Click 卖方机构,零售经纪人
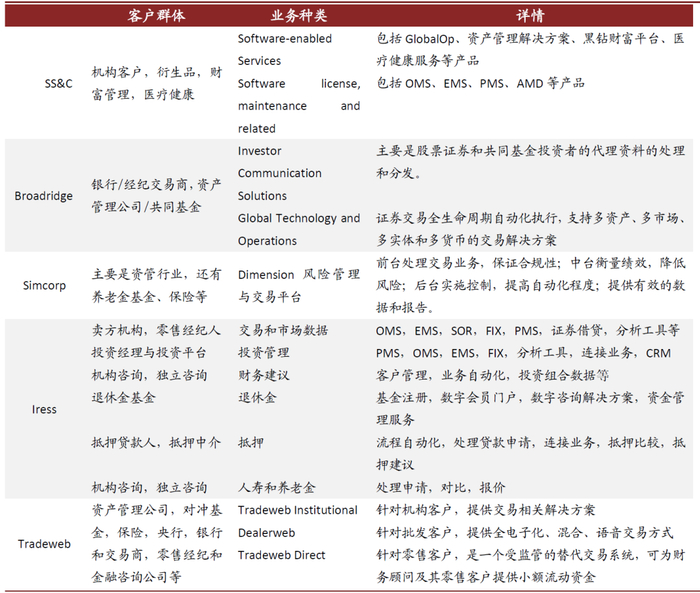700x593 pixels. [156, 330]
